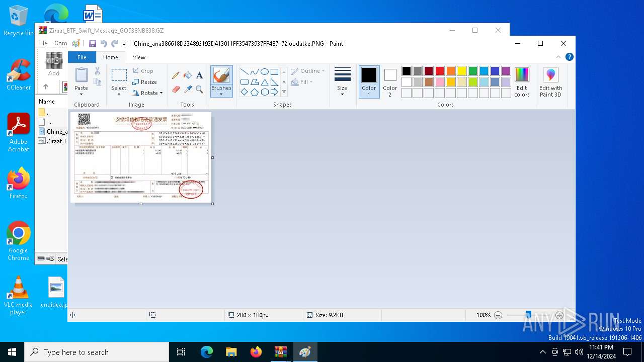Click the Cut scissors icon
The image size is (644, 362).
(97, 71)
